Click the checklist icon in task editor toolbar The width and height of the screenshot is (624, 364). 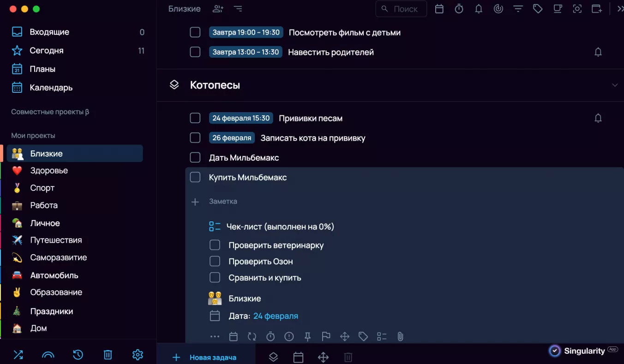point(382,337)
